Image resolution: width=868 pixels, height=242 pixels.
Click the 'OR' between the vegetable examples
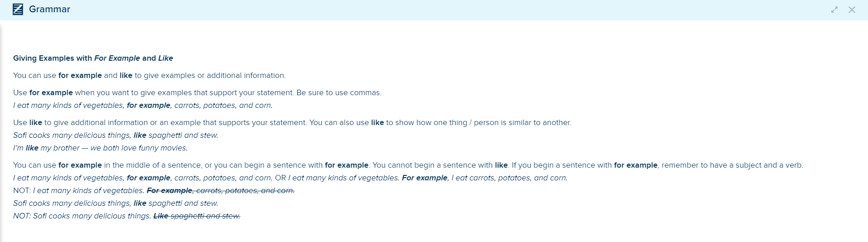tap(280, 178)
